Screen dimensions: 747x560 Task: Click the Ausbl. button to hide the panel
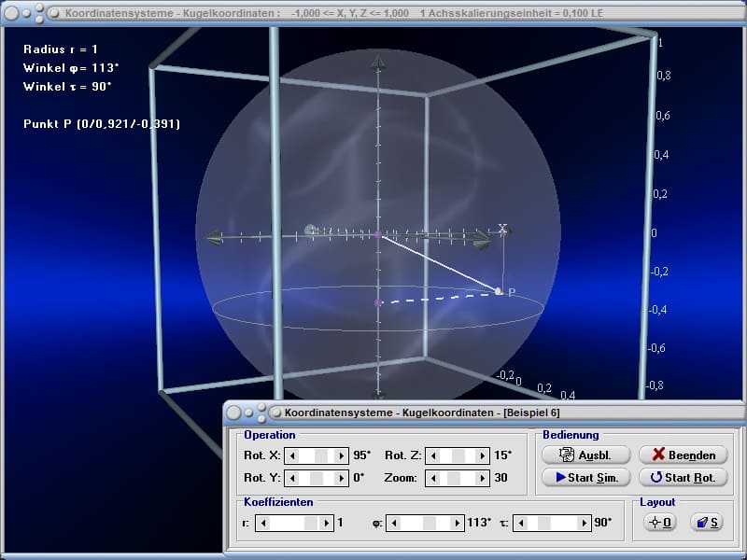[586, 455]
